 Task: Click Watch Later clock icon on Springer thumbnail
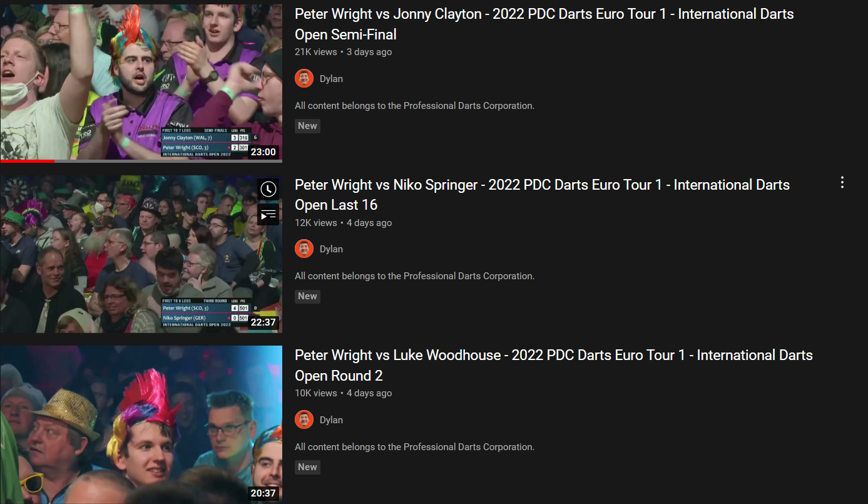pos(268,189)
